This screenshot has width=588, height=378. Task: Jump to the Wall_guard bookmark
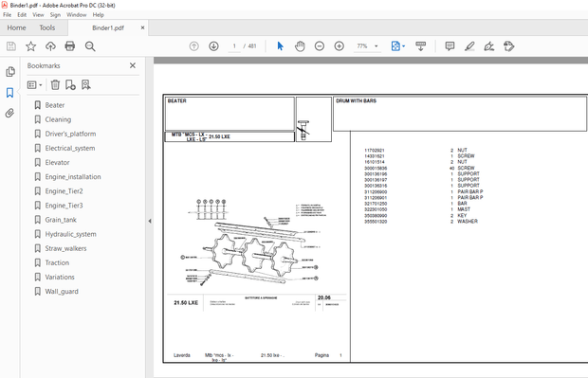coord(62,292)
